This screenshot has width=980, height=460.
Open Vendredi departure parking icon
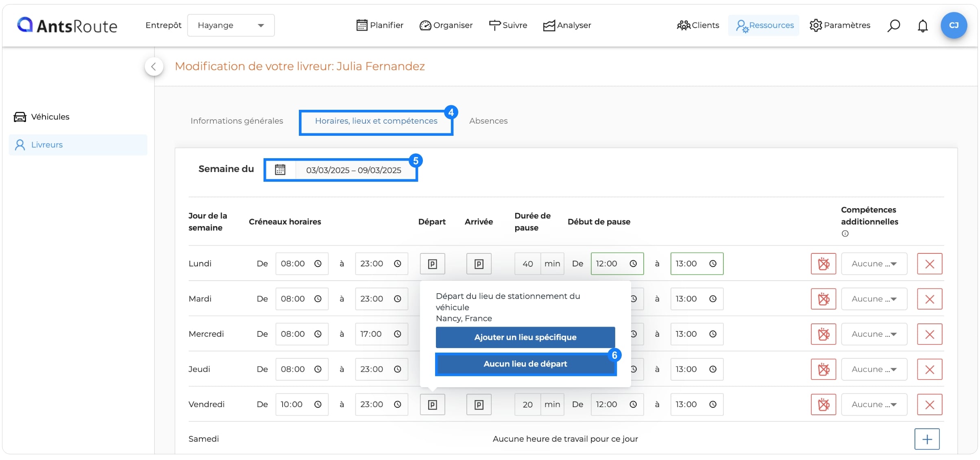(x=432, y=405)
